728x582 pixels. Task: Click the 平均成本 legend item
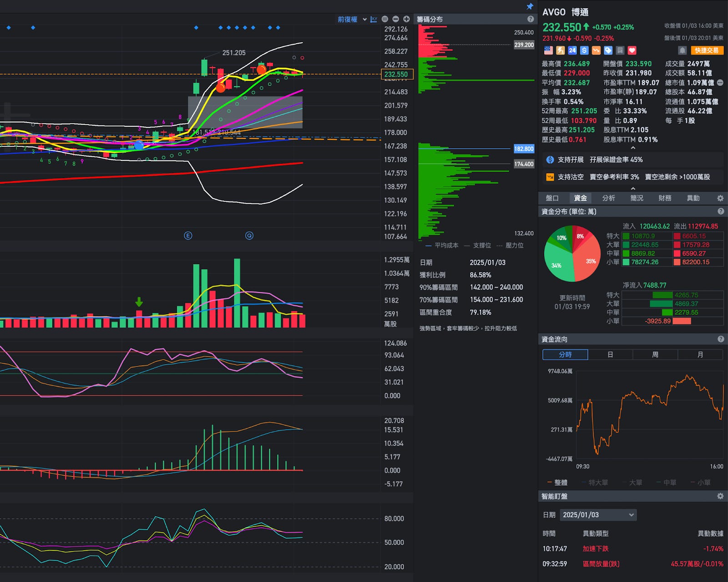point(442,246)
